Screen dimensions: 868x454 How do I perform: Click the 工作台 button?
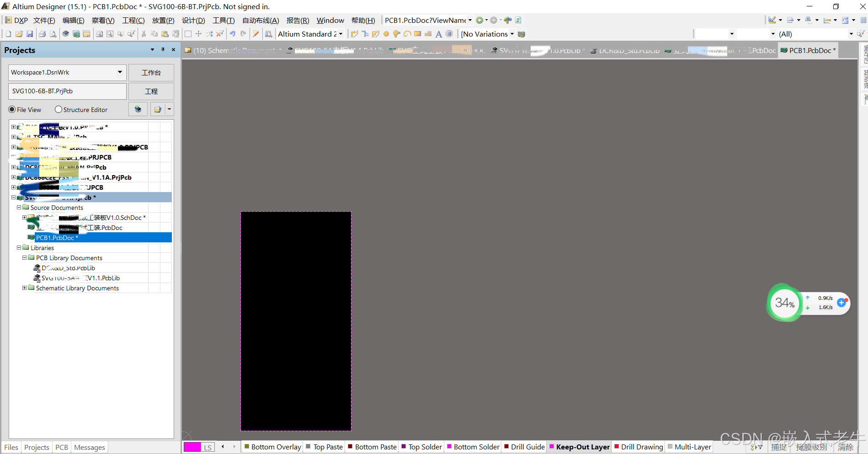151,73
